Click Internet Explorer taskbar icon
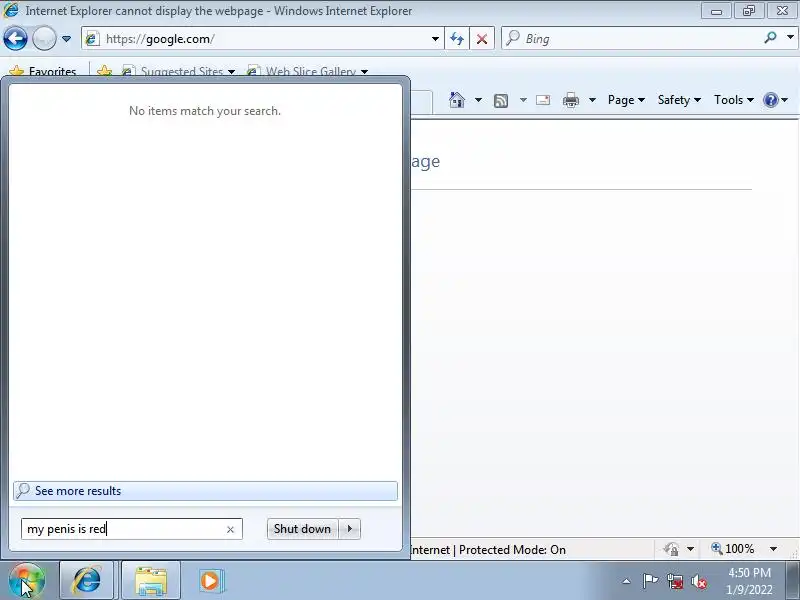The height and width of the screenshot is (600, 800). point(87,581)
